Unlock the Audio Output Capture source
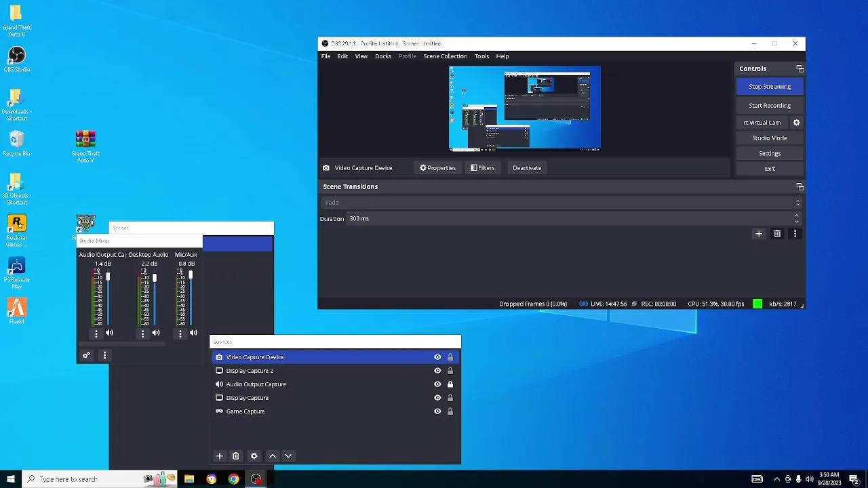 (x=450, y=384)
